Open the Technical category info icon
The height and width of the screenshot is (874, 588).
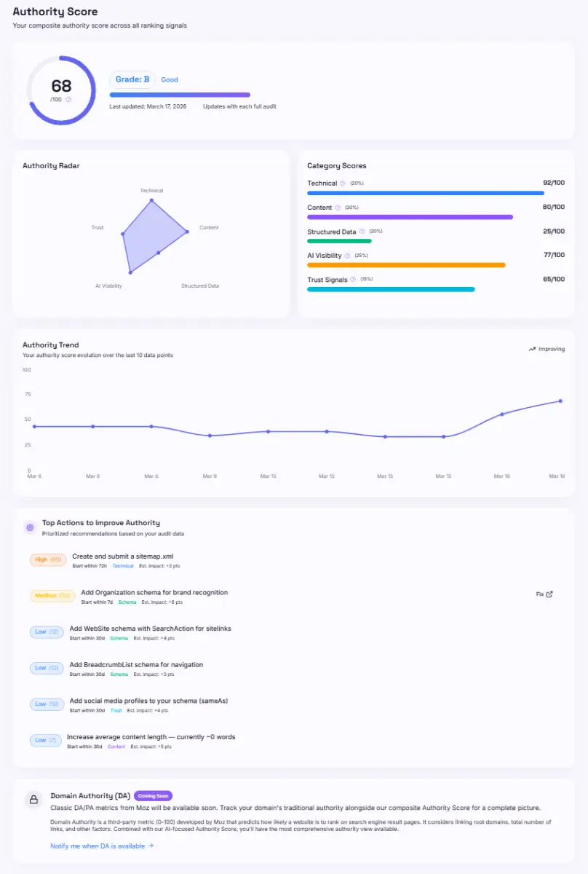tap(343, 184)
